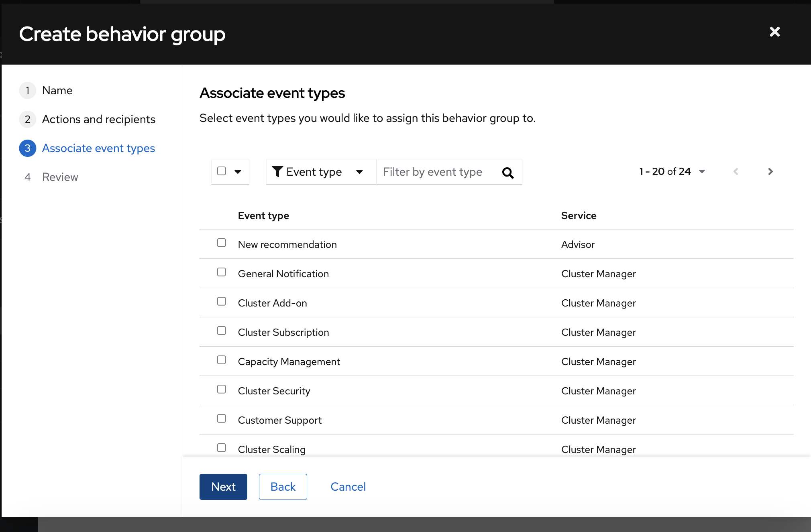The width and height of the screenshot is (811, 532).
Task: Go to Name wizard step
Action: 57,91
